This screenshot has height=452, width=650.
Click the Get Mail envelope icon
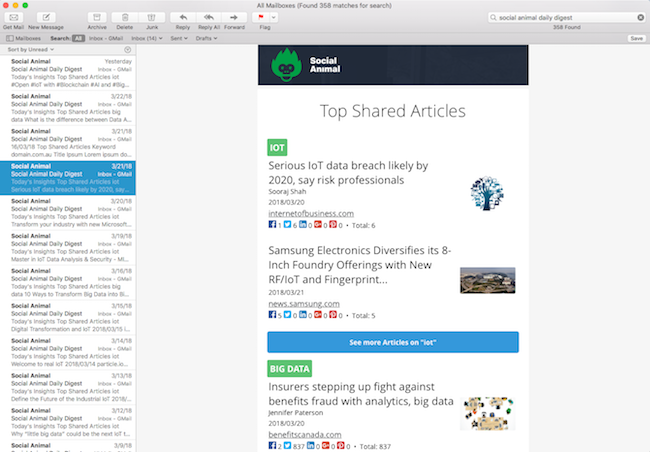pos(13,17)
